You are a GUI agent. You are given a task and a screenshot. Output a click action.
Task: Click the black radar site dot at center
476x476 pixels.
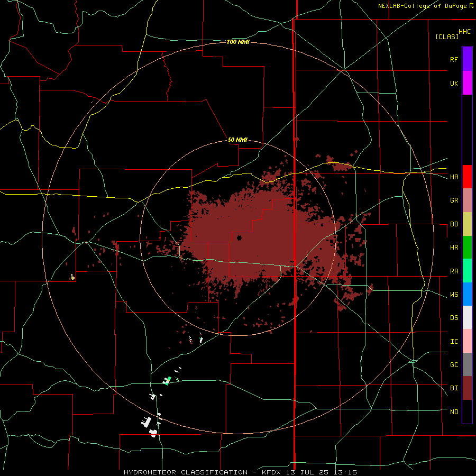239,237
